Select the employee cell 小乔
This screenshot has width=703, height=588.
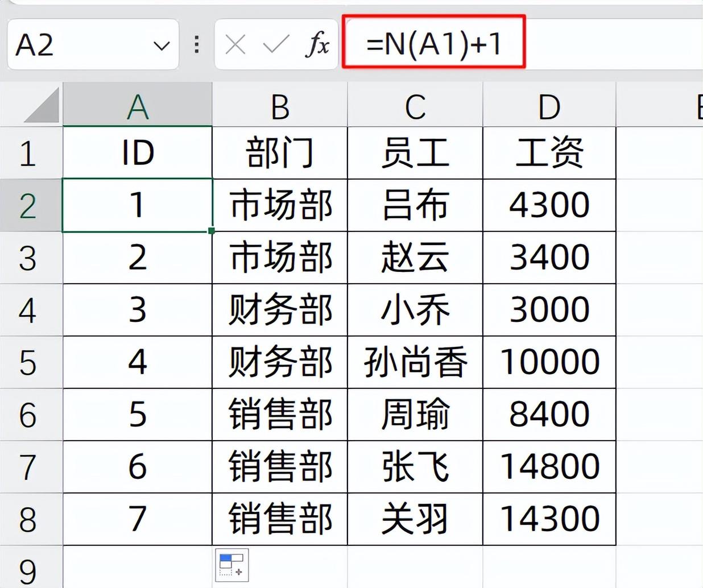415,310
